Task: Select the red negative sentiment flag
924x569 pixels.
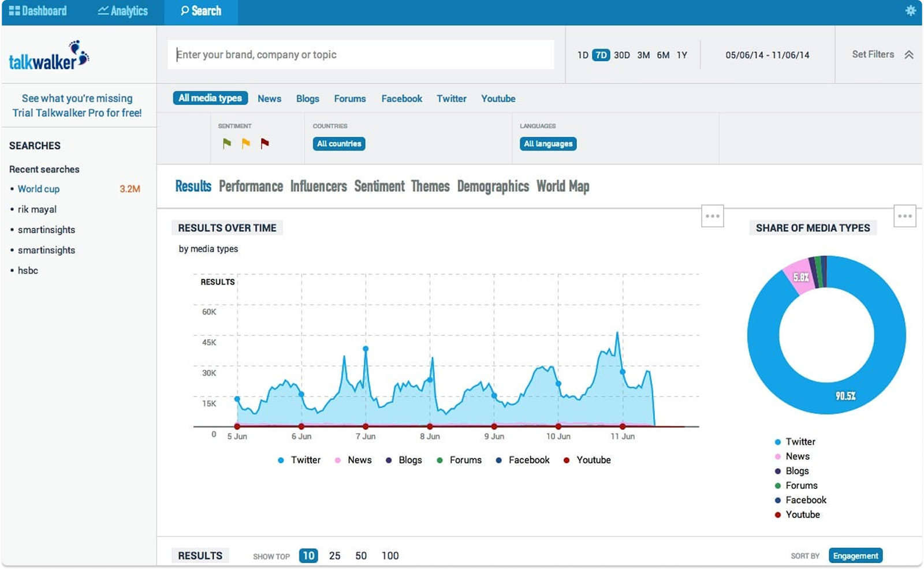Action: [264, 143]
